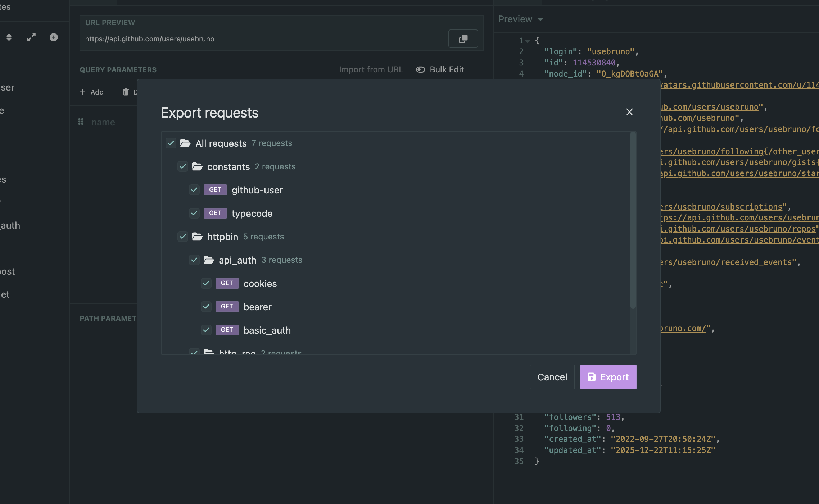Click the api_auth folder icon

click(x=209, y=260)
